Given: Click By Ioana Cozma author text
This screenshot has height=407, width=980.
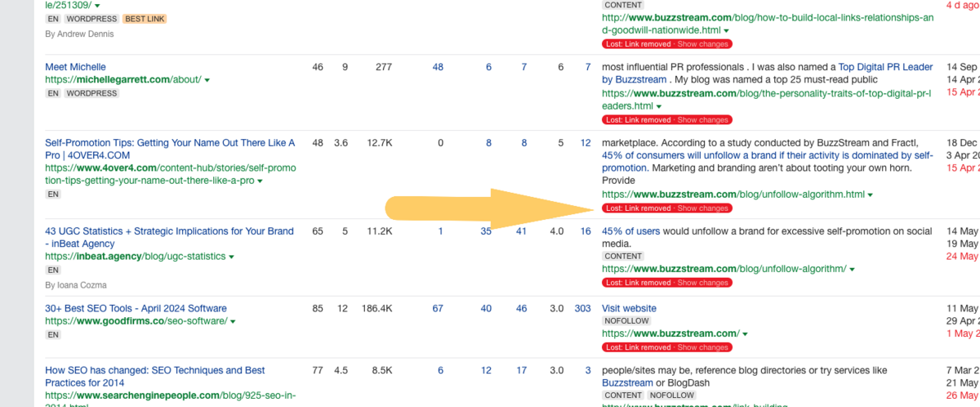Looking at the screenshot, I should point(76,285).
